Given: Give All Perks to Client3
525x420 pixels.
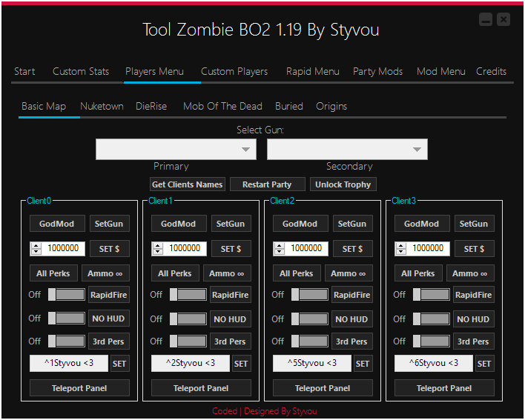Looking at the screenshot, I should 418,273.
